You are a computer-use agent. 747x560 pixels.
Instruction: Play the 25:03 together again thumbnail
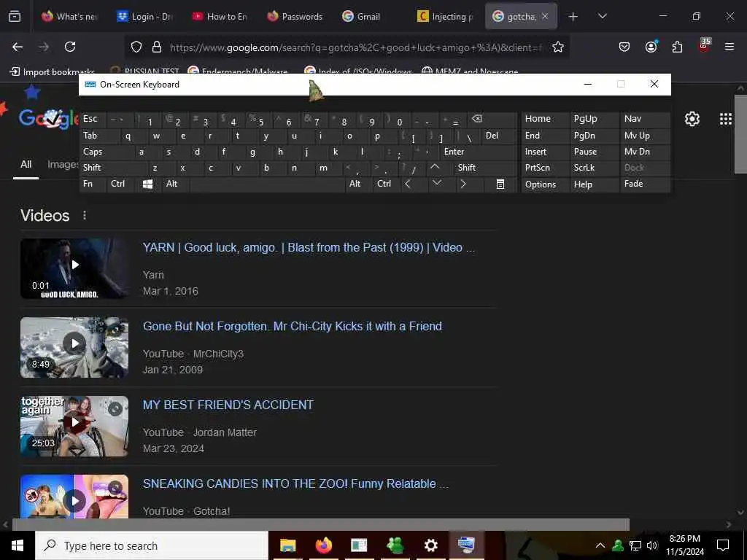(74, 426)
